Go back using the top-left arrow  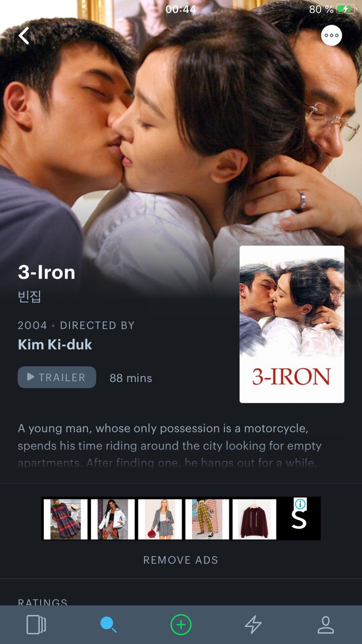(24, 36)
